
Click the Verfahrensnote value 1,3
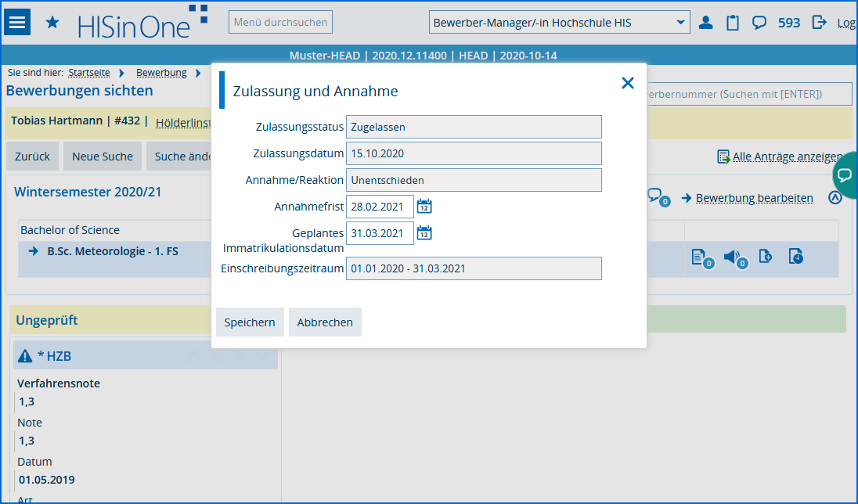(x=27, y=401)
